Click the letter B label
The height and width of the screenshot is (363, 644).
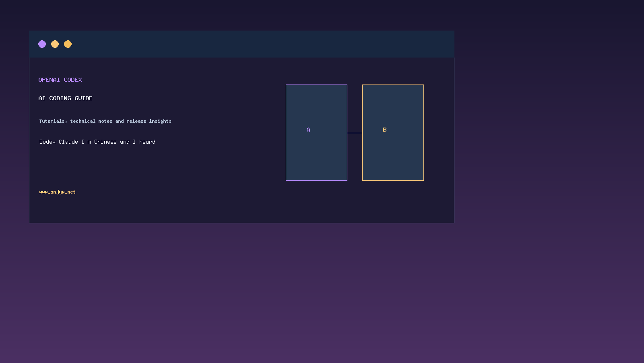[x=384, y=130]
